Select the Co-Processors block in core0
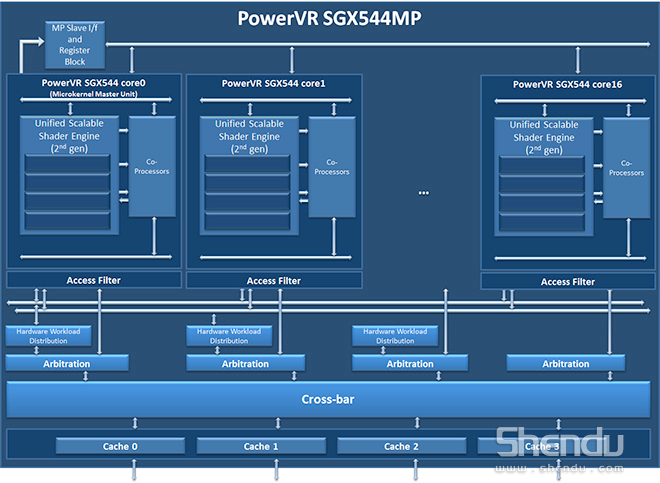 [152, 166]
